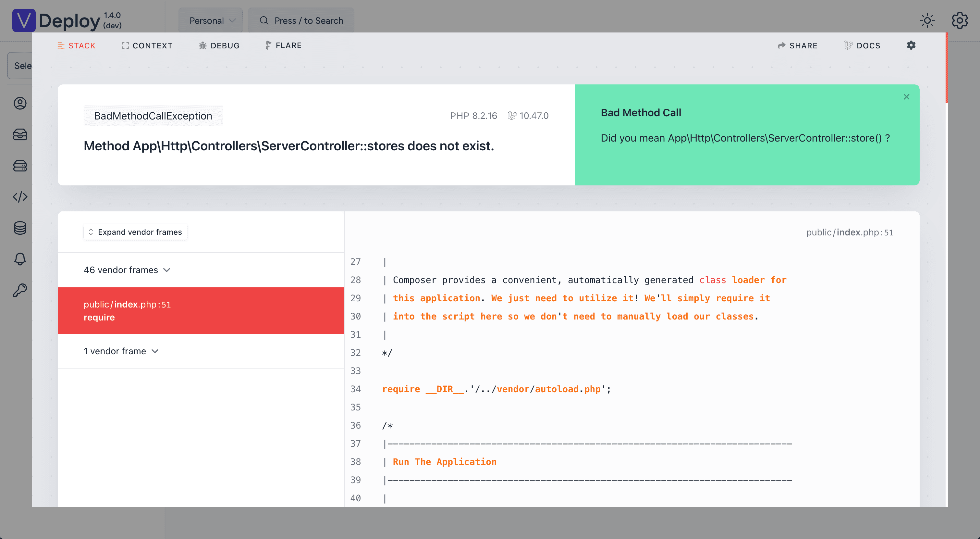Screen dimensions: 980x539
Task: Dismiss the Bad Method Call solution panel
Action: click(906, 97)
